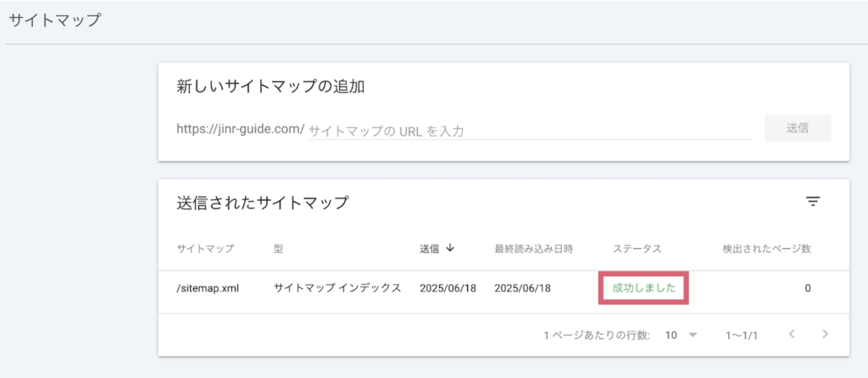Click the 成功しました status text
This screenshot has width=868, height=378.
(x=644, y=288)
